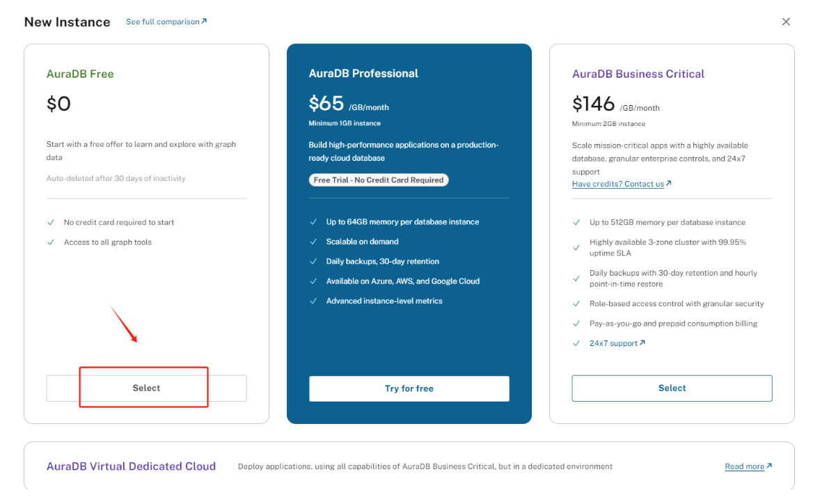
Task: Click external arrow icon next to 'Contact us'
Action: [669, 184]
